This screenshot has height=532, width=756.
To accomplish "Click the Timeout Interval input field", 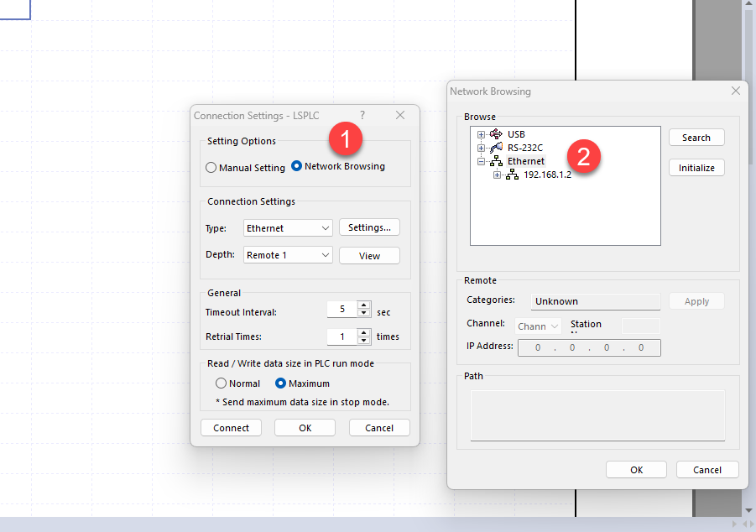I will point(342,309).
